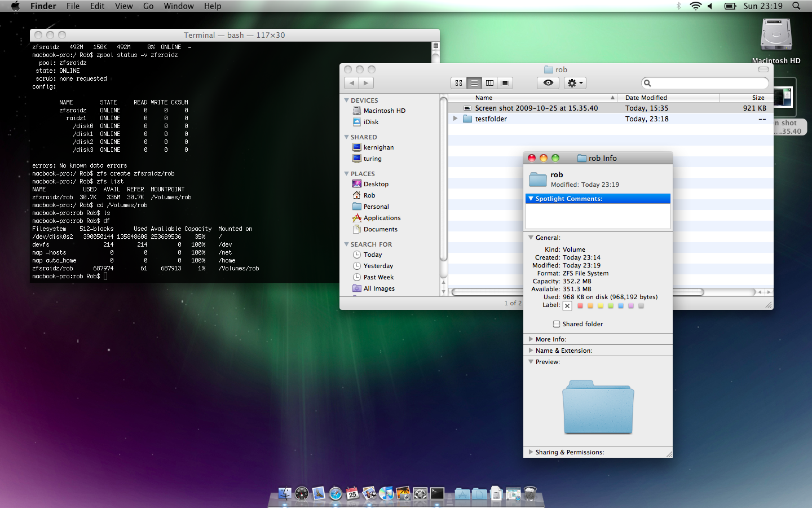Collapse the SEARCH FOR sidebar section
Screen dimensions: 812x508
tap(347, 244)
